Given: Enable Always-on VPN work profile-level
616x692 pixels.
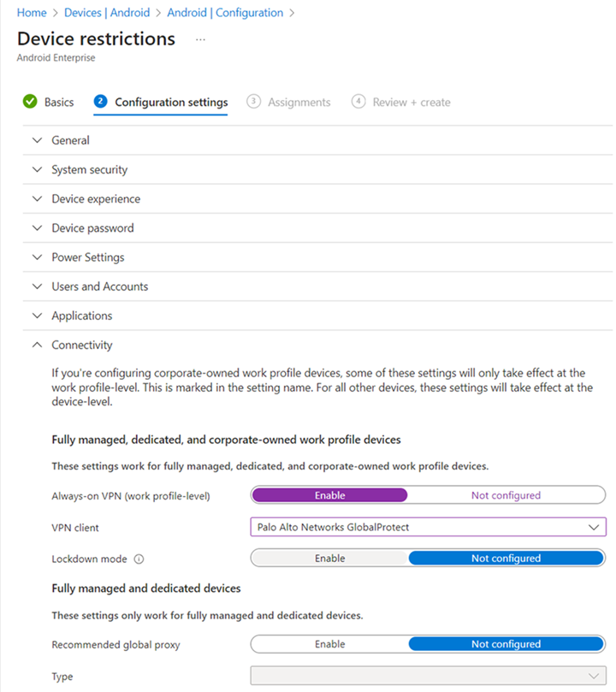Looking at the screenshot, I should (329, 495).
